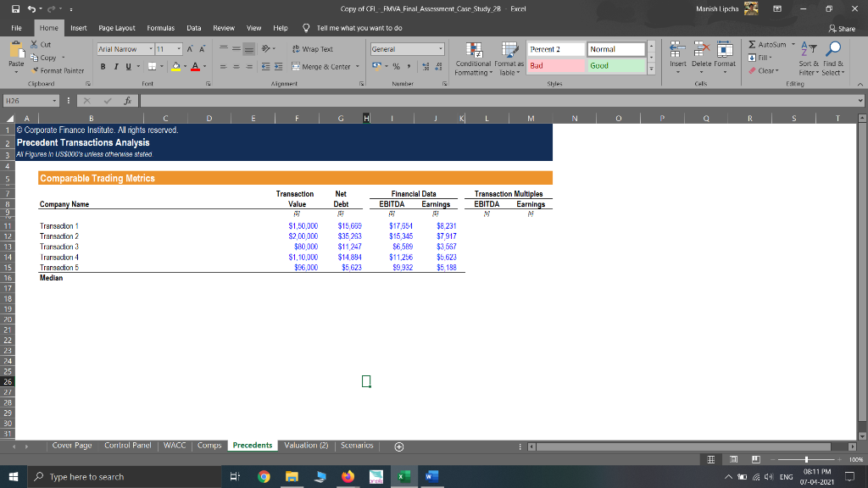This screenshot has height=488, width=868.
Task: Open the font name dropdown
Action: pos(151,49)
